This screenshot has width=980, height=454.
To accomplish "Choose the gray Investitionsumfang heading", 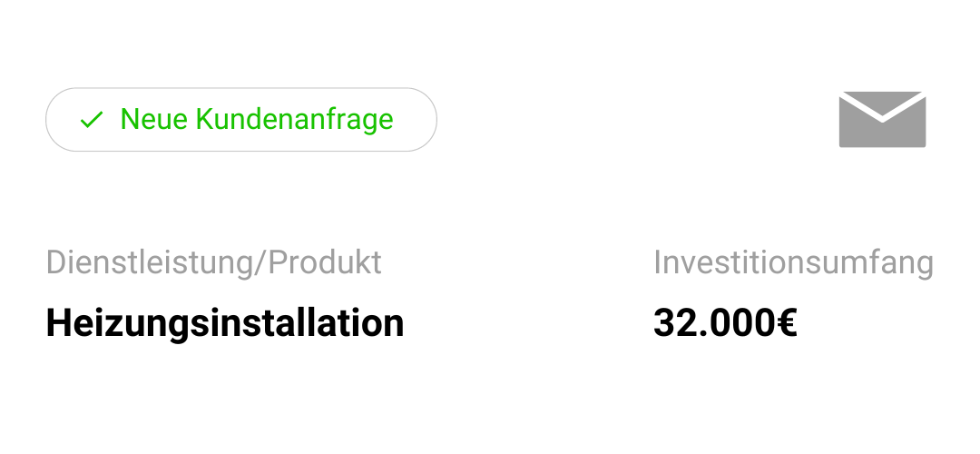I will [793, 262].
